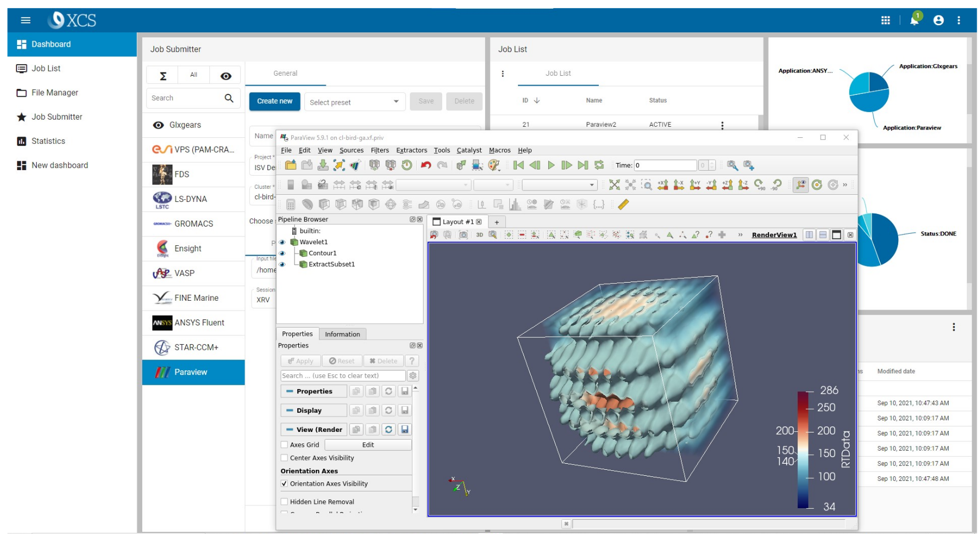Click the Rotate -90 degrees icon
The image size is (980, 534).
(x=776, y=185)
